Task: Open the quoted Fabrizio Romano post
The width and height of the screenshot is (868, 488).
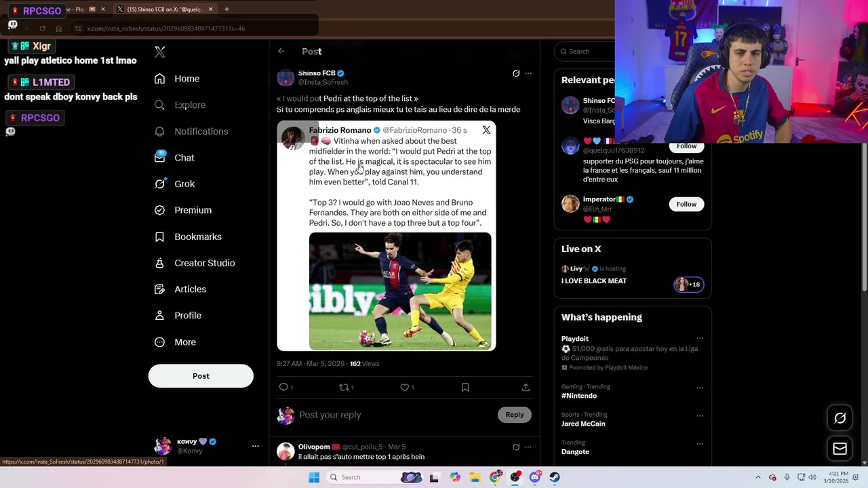Action: 387,236
